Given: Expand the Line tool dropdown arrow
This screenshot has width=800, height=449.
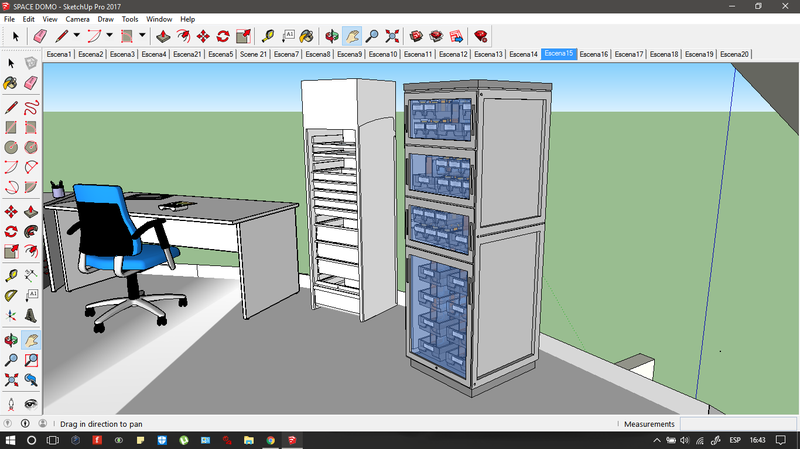Looking at the screenshot, I should coord(77,36).
